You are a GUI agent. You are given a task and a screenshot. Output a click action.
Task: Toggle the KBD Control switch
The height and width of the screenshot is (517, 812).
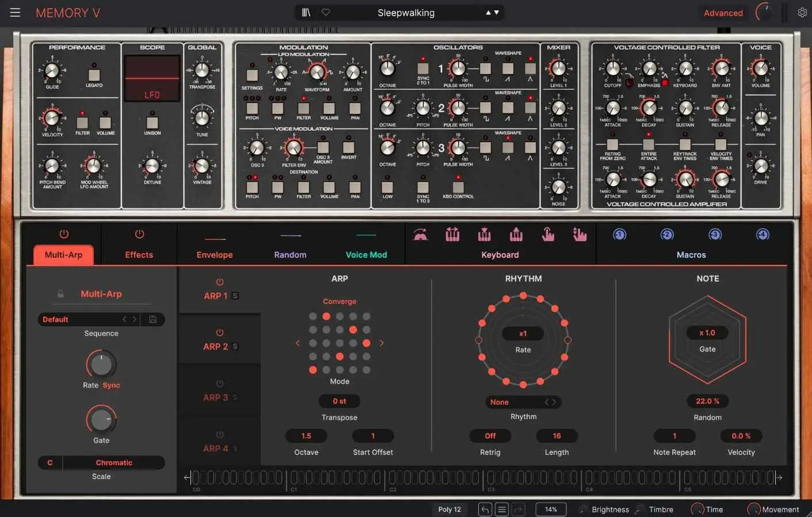[x=458, y=187]
